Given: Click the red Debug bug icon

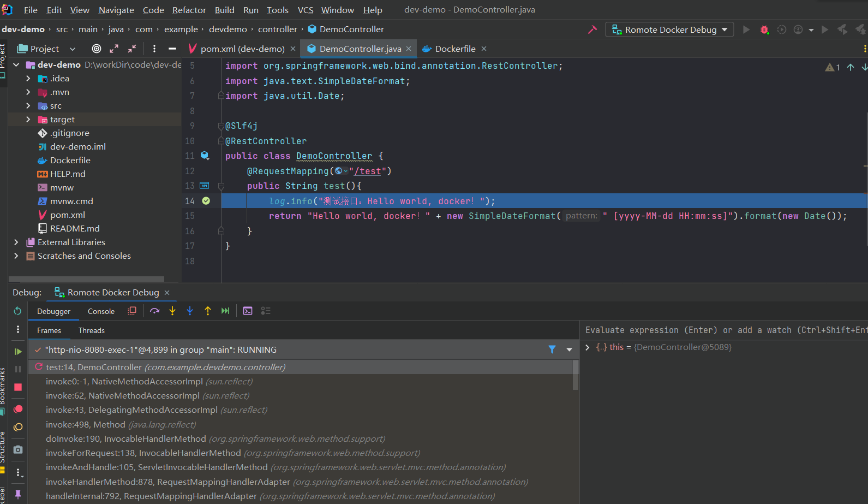Looking at the screenshot, I should tap(764, 29).
